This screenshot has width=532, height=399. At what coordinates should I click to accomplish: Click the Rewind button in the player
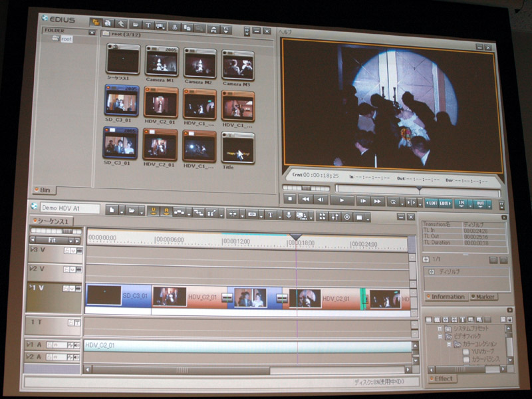coord(305,199)
